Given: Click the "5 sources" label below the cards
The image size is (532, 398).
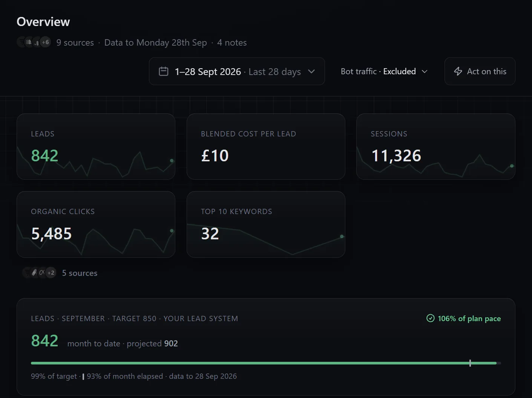Looking at the screenshot, I should (80, 273).
